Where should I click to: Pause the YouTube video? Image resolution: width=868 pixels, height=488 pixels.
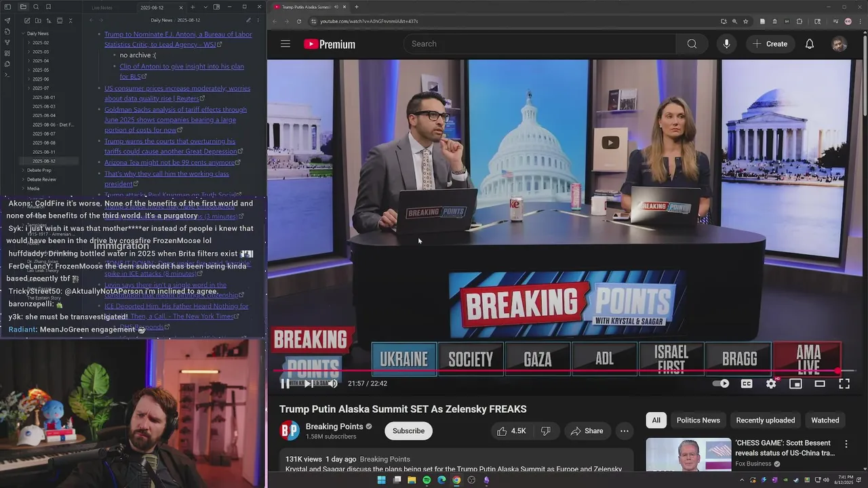point(285,384)
